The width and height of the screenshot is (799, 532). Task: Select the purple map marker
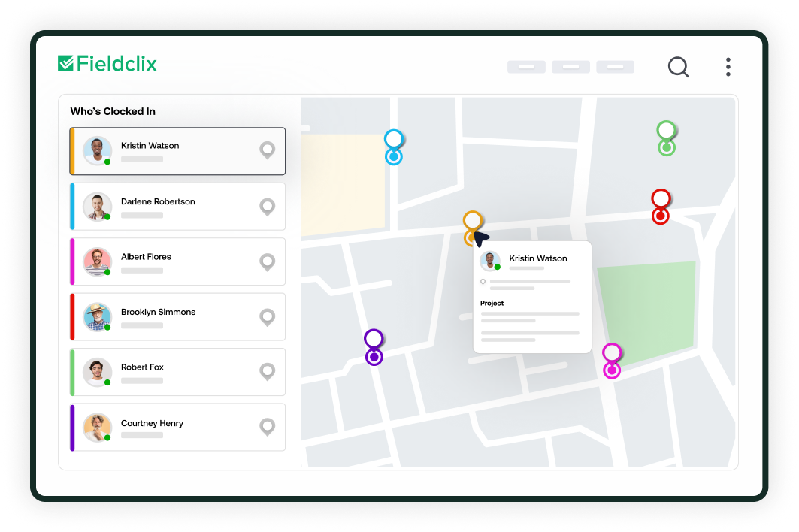pyautogui.click(x=374, y=347)
